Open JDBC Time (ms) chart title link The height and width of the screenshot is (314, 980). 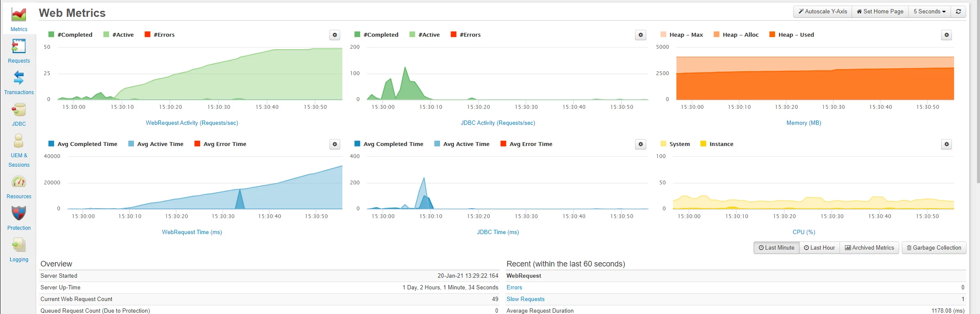tap(498, 232)
